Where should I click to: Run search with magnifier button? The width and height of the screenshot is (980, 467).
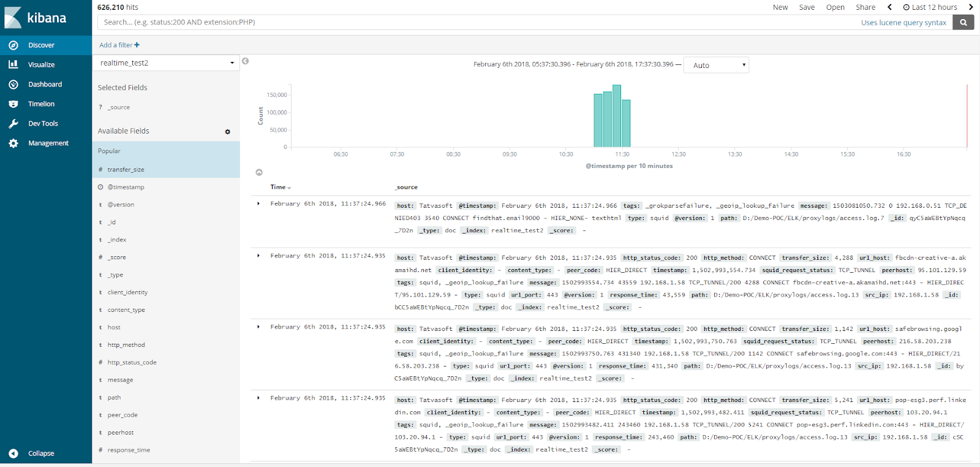(963, 22)
